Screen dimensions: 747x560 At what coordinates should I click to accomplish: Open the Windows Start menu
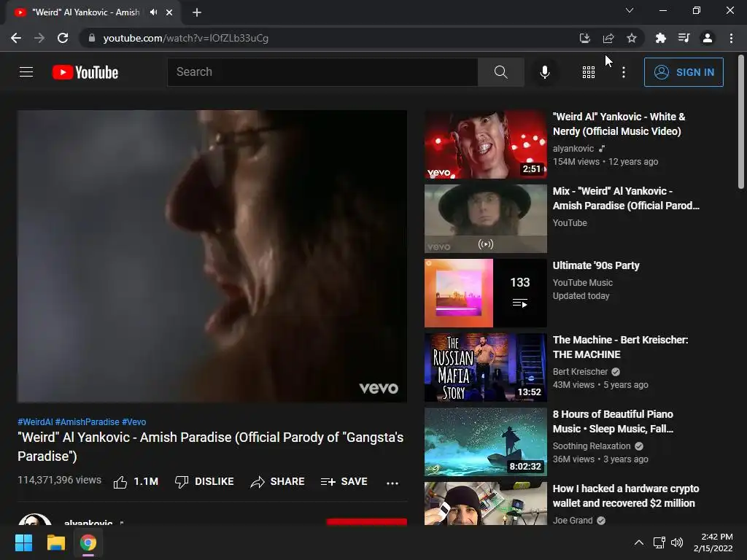[x=23, y=542]
